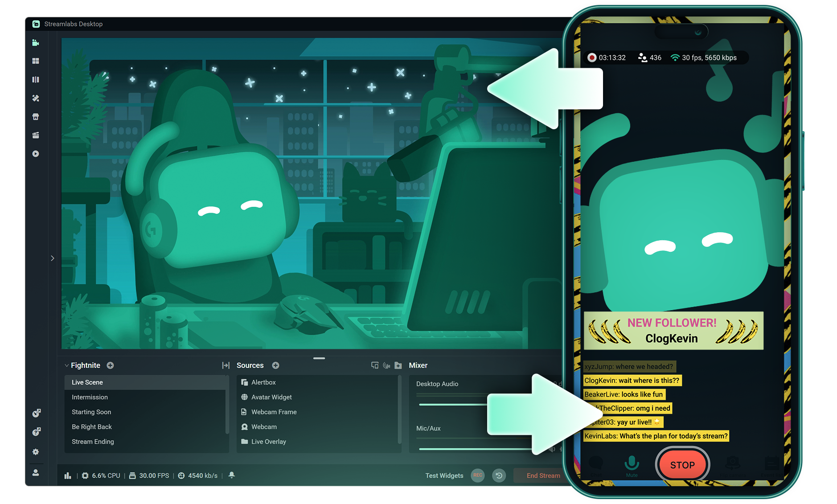Open Streamlabs settings with the gear icon
The image size is (837, 504).
coord(36,452)
